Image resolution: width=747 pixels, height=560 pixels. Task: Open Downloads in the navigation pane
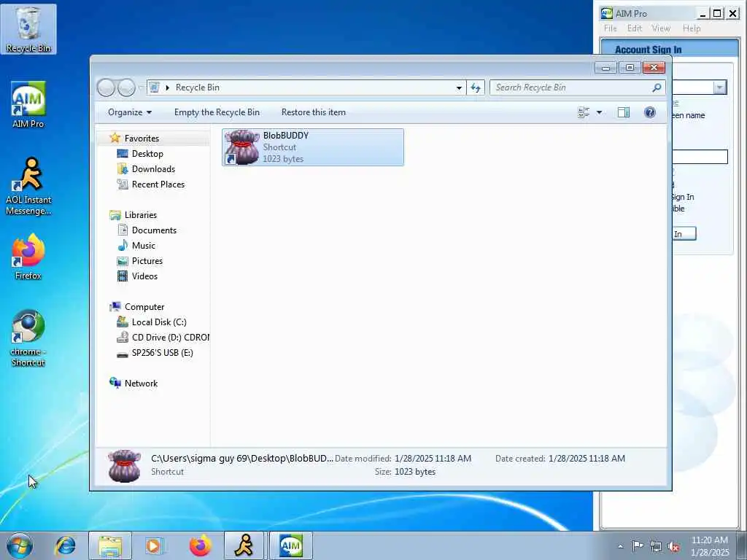[153, 169]
